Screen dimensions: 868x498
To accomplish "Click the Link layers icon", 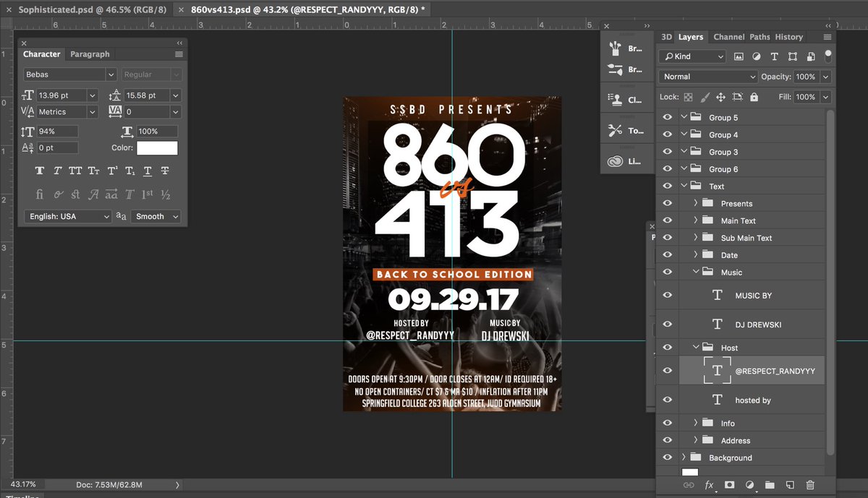I will point(689,485).
